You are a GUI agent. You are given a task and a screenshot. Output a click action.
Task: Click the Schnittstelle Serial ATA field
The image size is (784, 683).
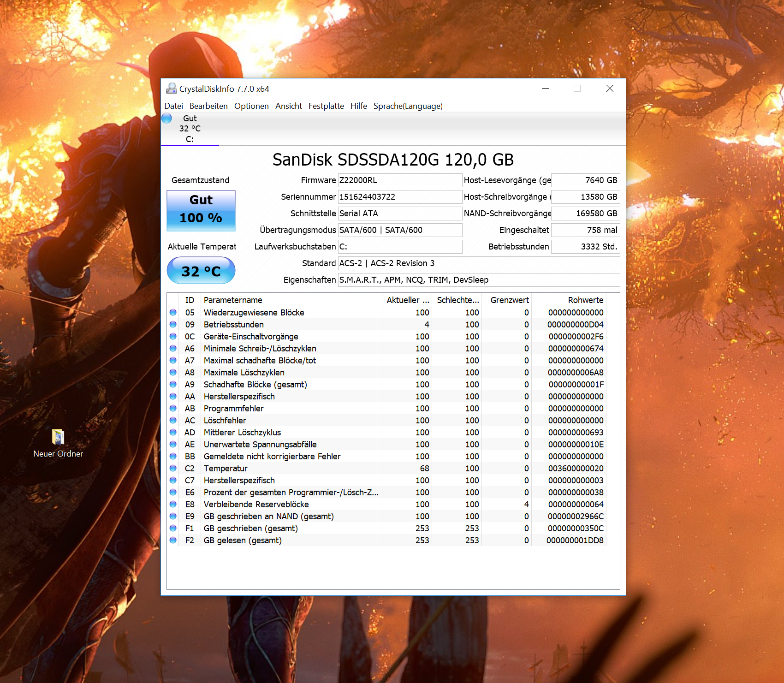[400, 214]
